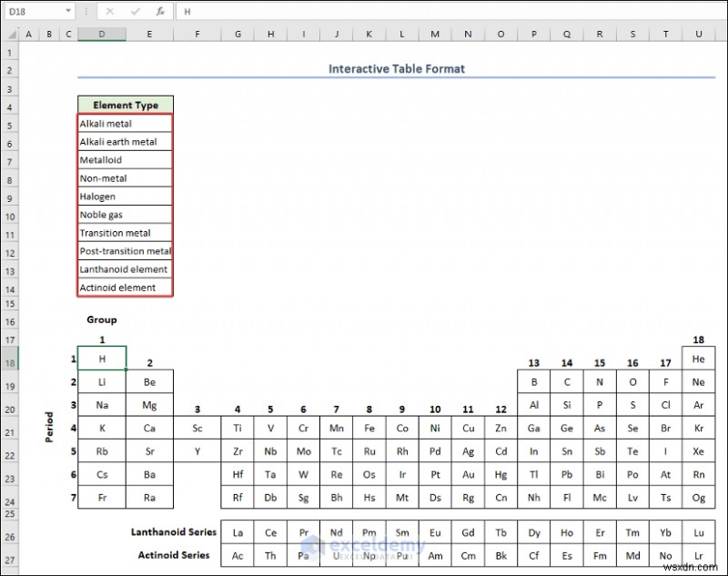Select the hydrogen H cell
The height and width of the screenshot is (576, 728).
[102, 359]
